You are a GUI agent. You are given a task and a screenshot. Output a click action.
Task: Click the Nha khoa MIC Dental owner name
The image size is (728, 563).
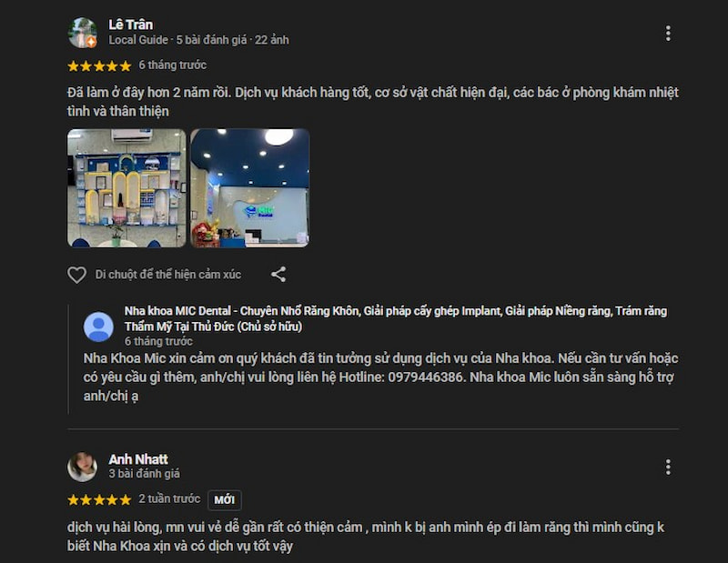[395, 318]
